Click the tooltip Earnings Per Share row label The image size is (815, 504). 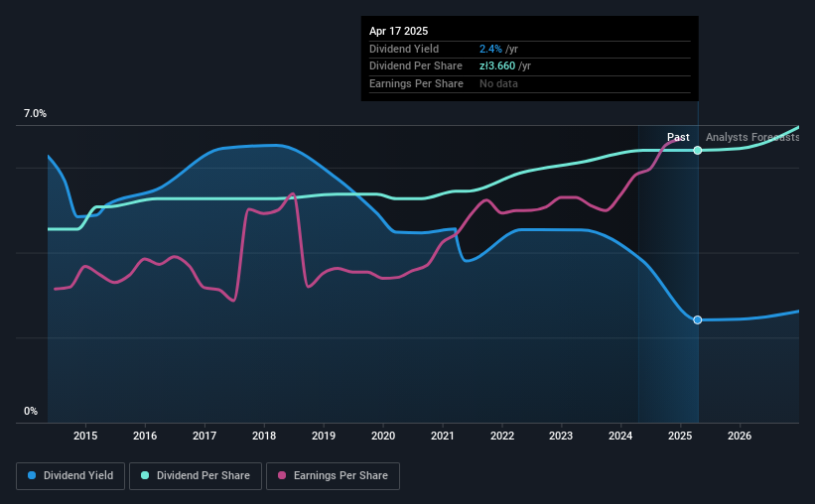point(416,83)
